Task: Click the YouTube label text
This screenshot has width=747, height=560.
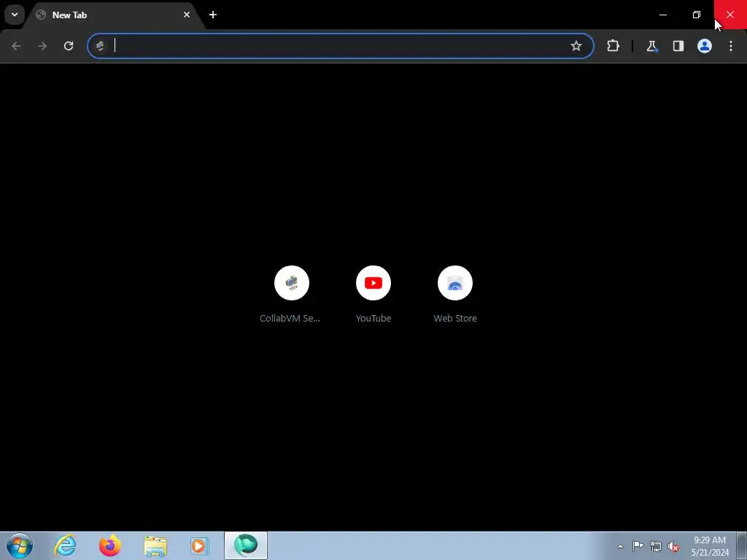Action: click(373, 318)
